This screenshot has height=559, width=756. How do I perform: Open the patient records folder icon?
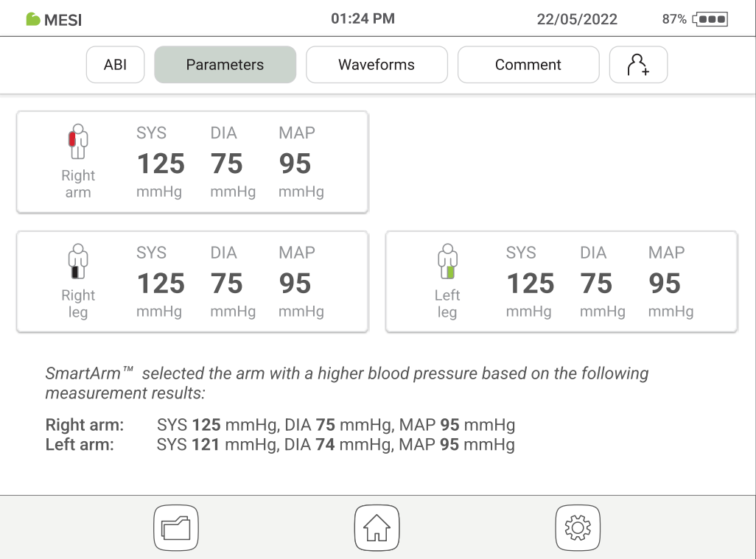[x=176, y=527]
